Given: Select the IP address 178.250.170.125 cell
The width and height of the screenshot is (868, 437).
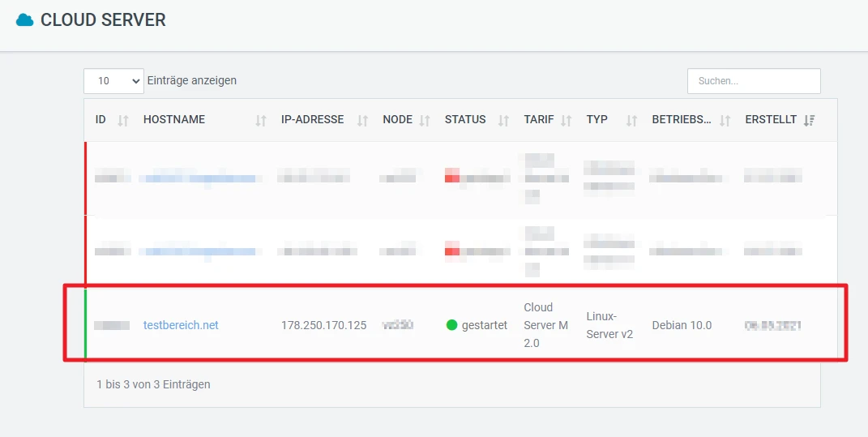Looking at the screenshot, I should 323,325.
